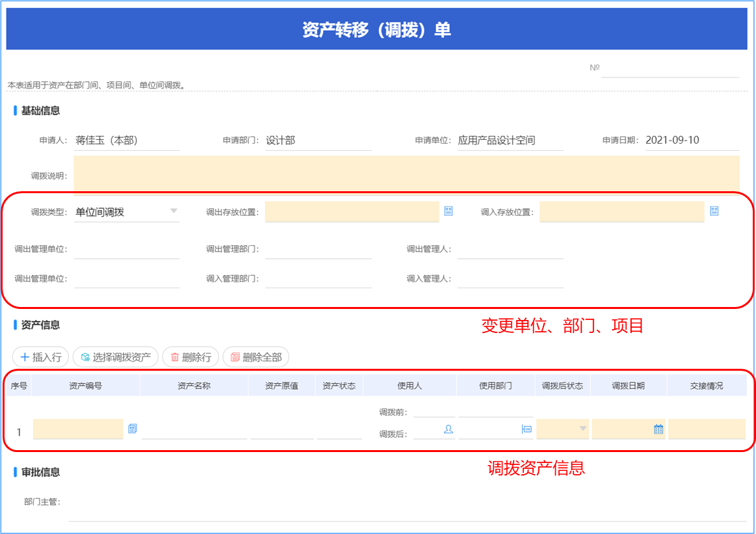
Task: Click lookup icon beside 调入存放位置 field
Action: [714, 211]
